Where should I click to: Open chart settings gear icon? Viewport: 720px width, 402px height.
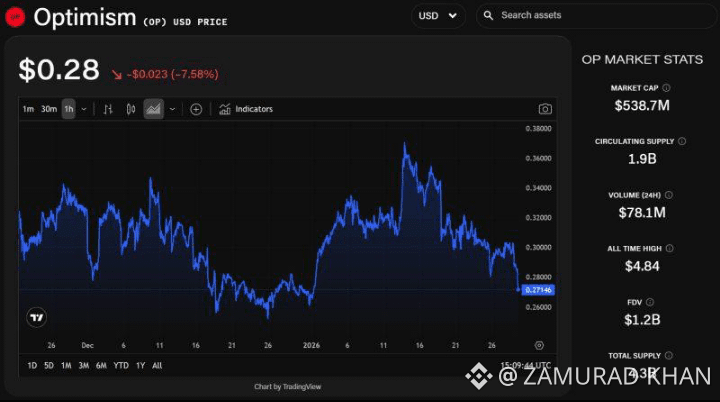pos(539,345)
